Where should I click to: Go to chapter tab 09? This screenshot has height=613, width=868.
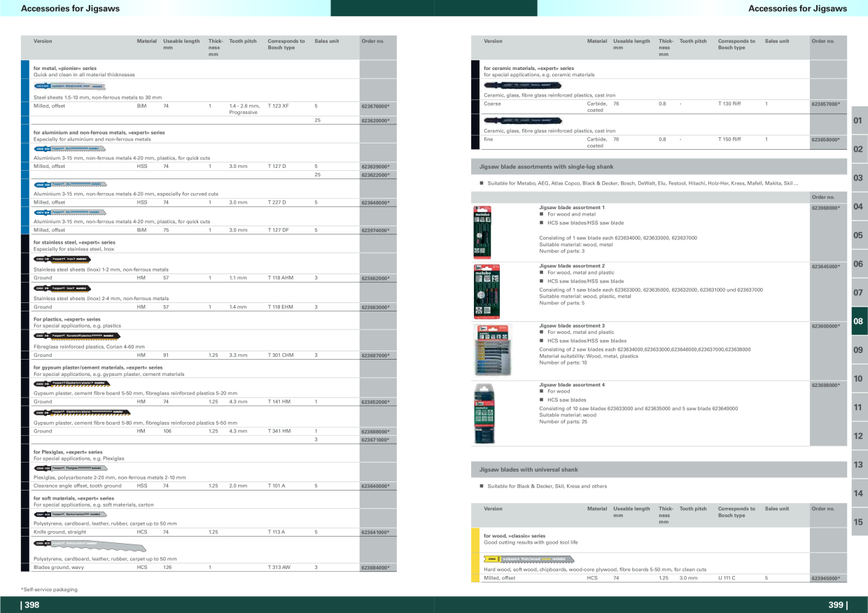pos(858,350)
